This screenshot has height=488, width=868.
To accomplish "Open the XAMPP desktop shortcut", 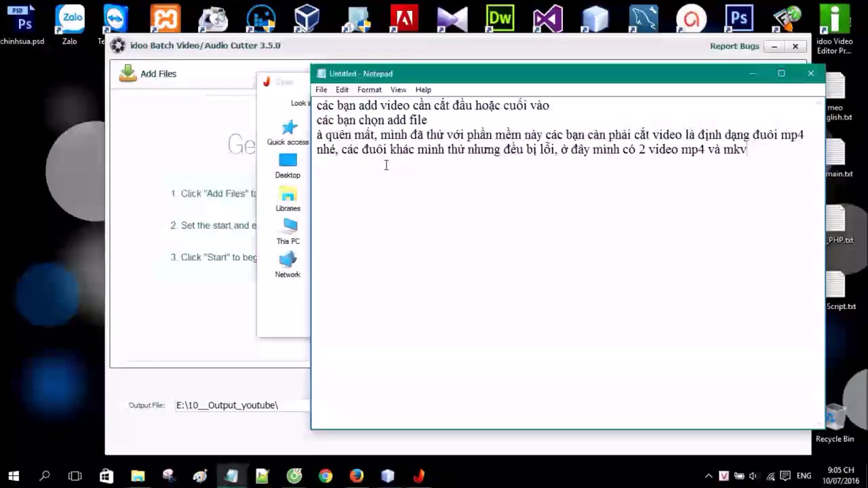I will point(165,19).
